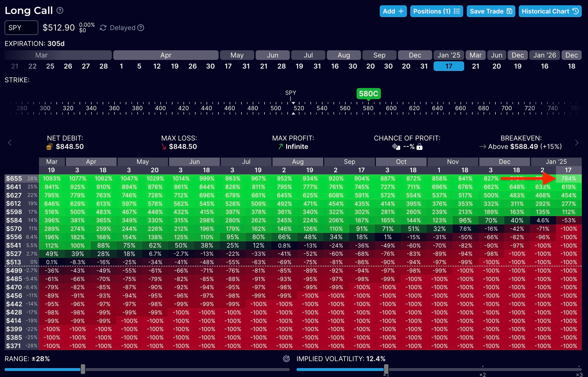
Task: Click the 580C strike marker
Action: coord(368,94)
